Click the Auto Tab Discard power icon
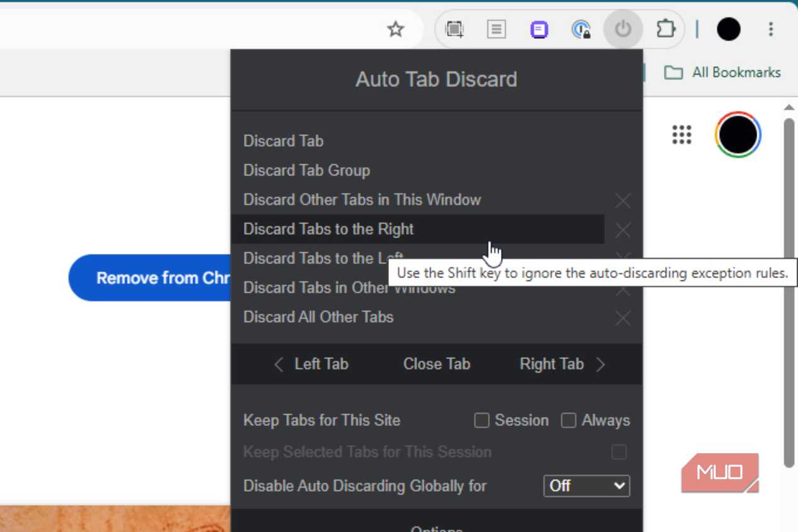The height and width of the screenshot is (532, 798). tap(623, 29)
